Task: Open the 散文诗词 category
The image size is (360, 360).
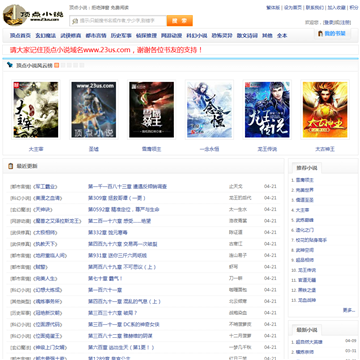Action: (x=247, y=36)
